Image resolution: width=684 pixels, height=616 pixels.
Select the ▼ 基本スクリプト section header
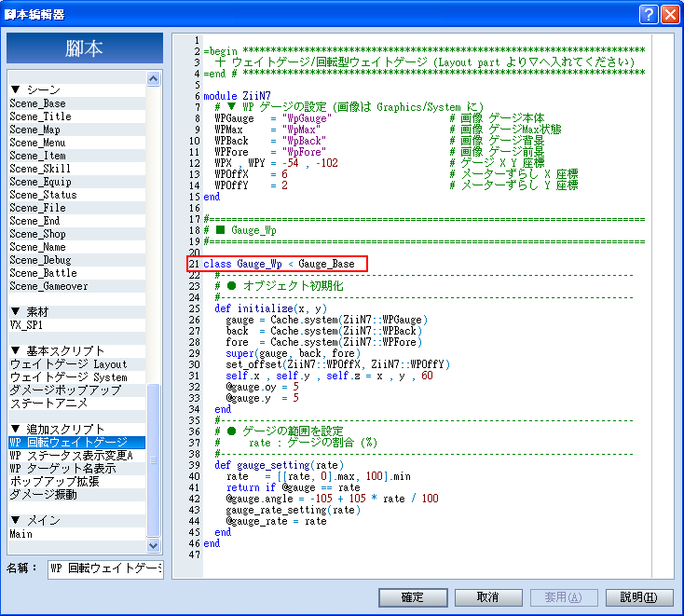(76, 351)
